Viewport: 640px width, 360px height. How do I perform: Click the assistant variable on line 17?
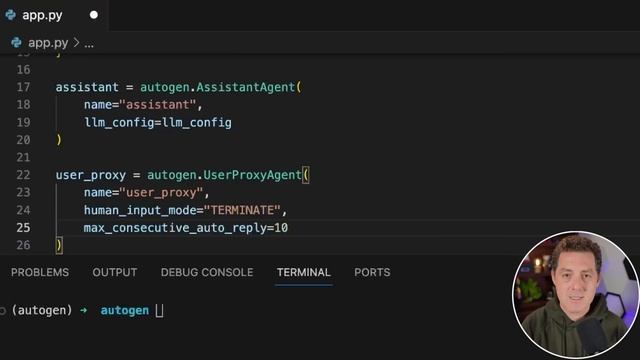pyautogui.click(x=87, y=87)
